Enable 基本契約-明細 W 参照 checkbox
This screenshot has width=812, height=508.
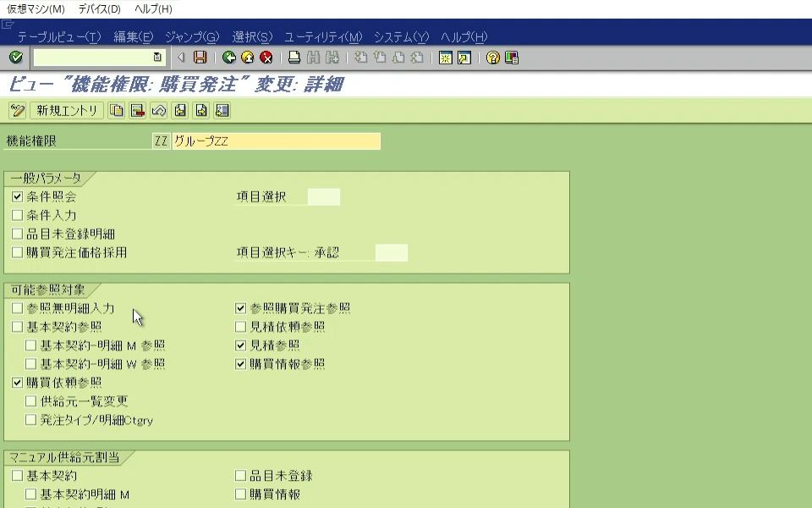(x=30, y=364)
